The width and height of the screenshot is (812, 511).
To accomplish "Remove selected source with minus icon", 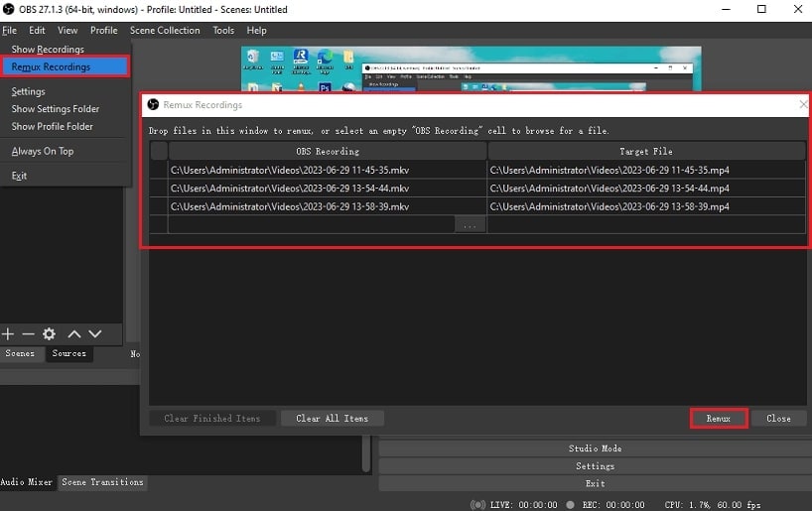I will 28,334.
